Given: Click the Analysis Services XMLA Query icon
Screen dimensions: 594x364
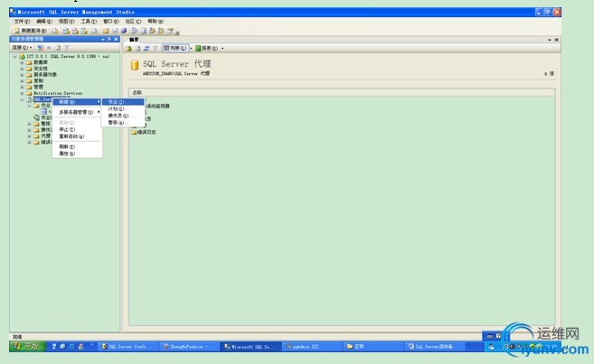Looking at the screenshot, I should point(84,31).
